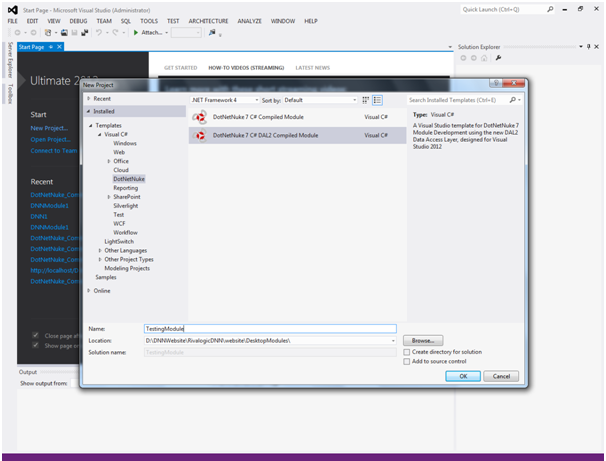This screenshot has width=606, height=461.
Task: Click the Cancel button
Action: coord(501,376)
